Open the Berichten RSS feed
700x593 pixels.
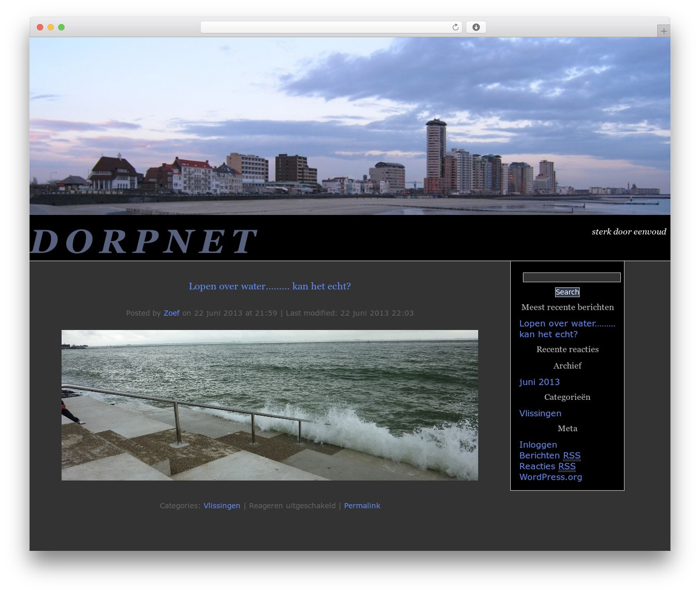[550, 456]
